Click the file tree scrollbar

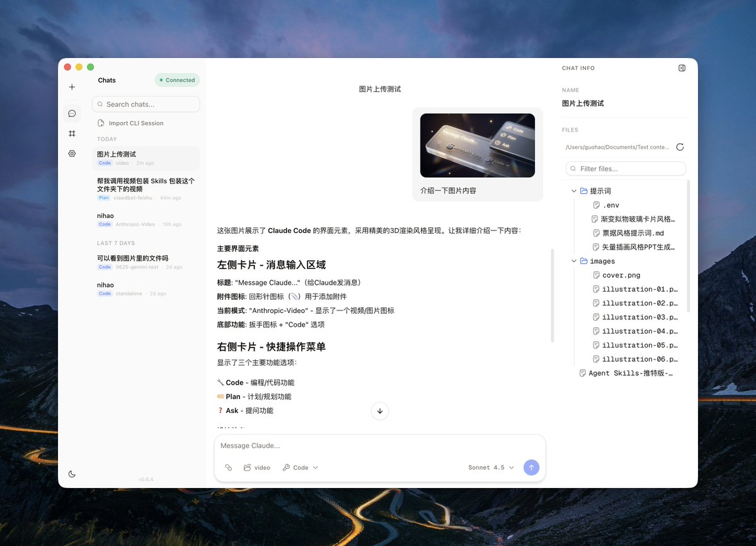tap(689, 246)
